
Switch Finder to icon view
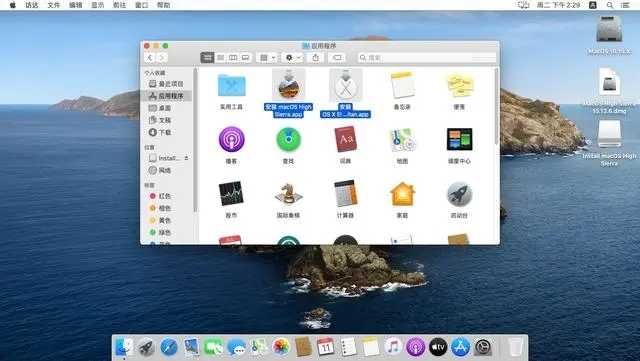tap(207, 58)
